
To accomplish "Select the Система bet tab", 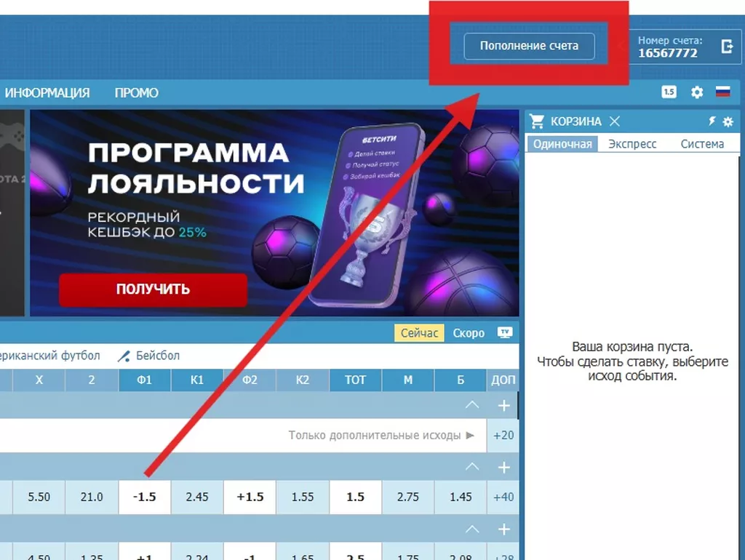I will pyautogui.click(x=702, y=144).
